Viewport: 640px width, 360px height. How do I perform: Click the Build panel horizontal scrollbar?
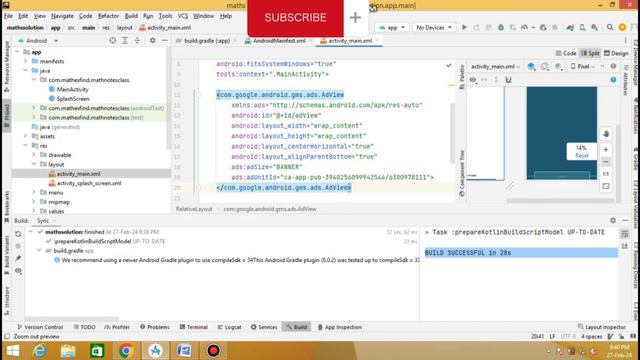click(x=71, y=318)
